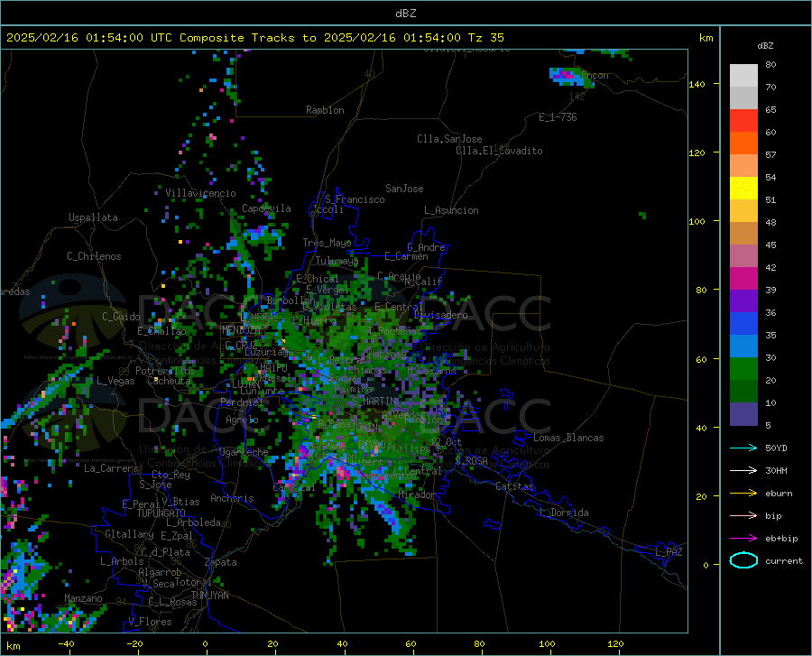Click the Lomas_Blancas label on map
Viewport: 812px width, 656px height.
pyautogui.click(x=568, y=438)
